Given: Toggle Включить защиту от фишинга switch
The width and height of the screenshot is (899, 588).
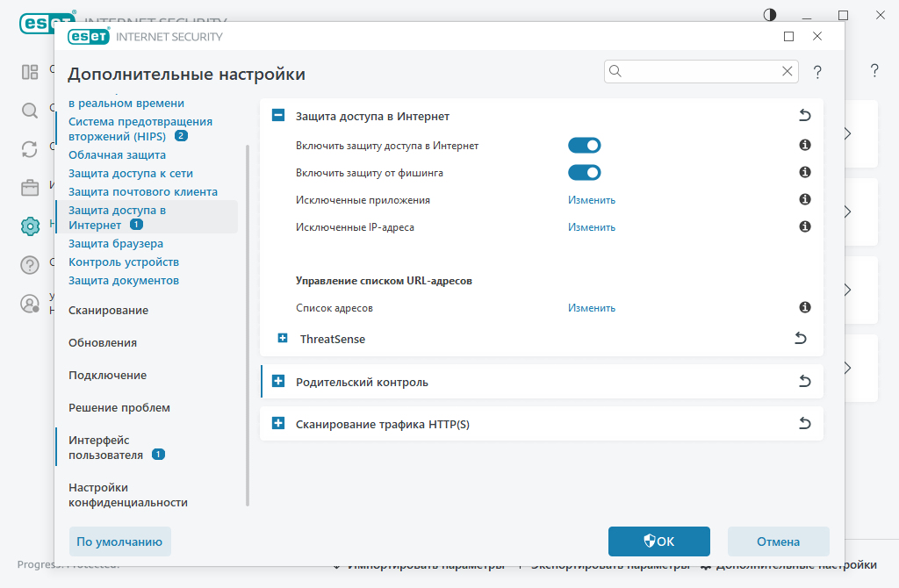Looking at the screenshot, I should coord(584,173).
